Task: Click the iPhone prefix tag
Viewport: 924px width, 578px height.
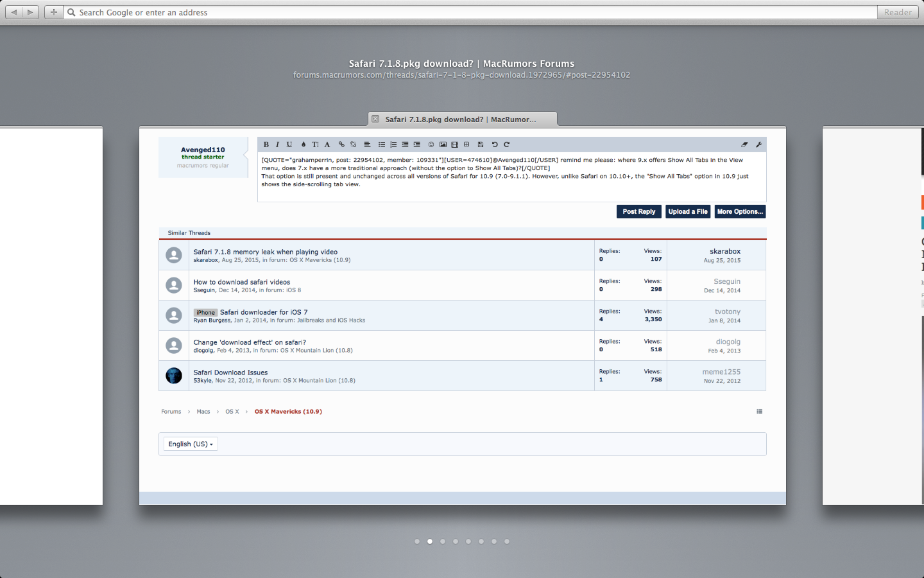Action: [x=206, y=313]
